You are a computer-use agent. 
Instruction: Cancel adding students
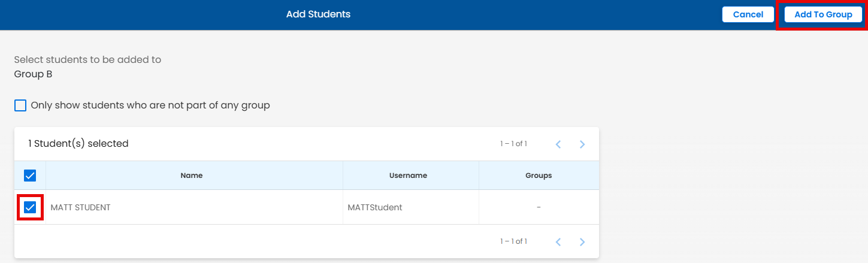(x=748, y=14)
